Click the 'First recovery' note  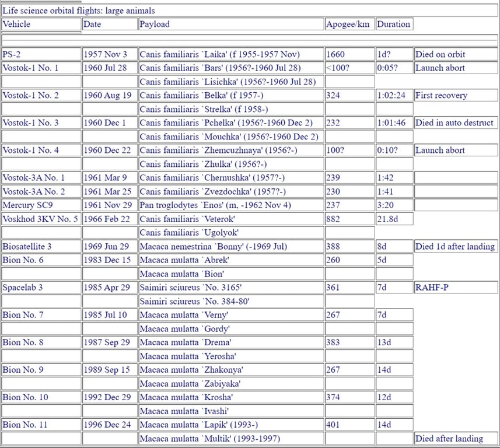[456, 95]
